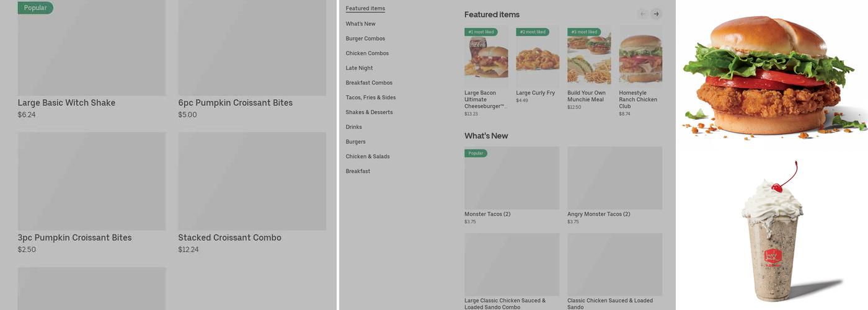Open the Build Your Own Munchie Meal photo
The image size is (868, 310).
pyautogui.click(x=589, y=58)
